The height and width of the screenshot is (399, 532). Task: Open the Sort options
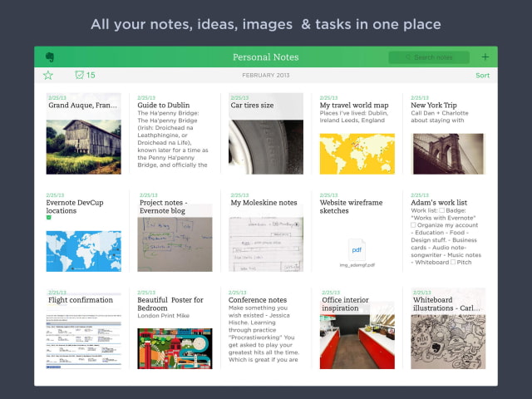pos(482,76)
